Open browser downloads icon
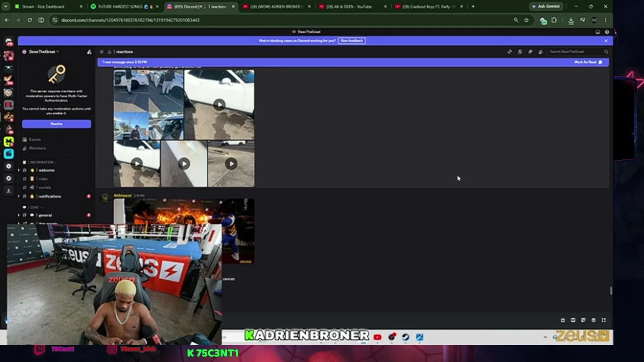Viewport: 644px width, 362px height. (x=571, y=21)
